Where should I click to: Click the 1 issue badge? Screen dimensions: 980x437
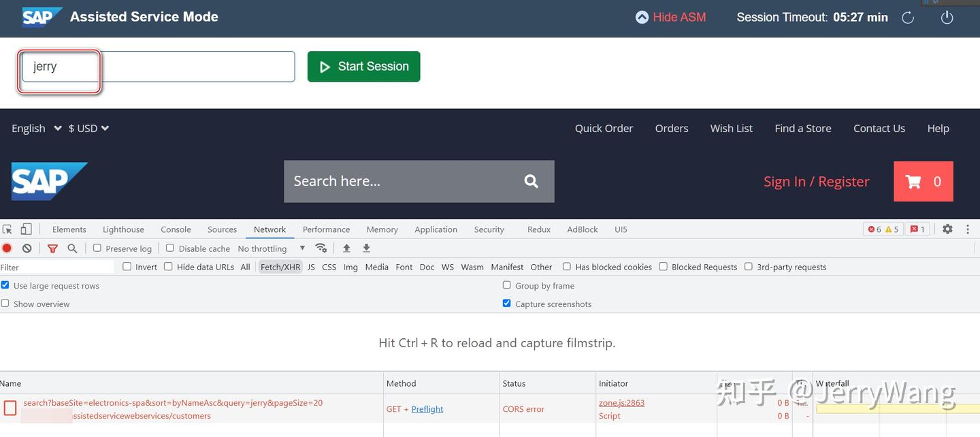pyautogui.click(x=917, y=229)
